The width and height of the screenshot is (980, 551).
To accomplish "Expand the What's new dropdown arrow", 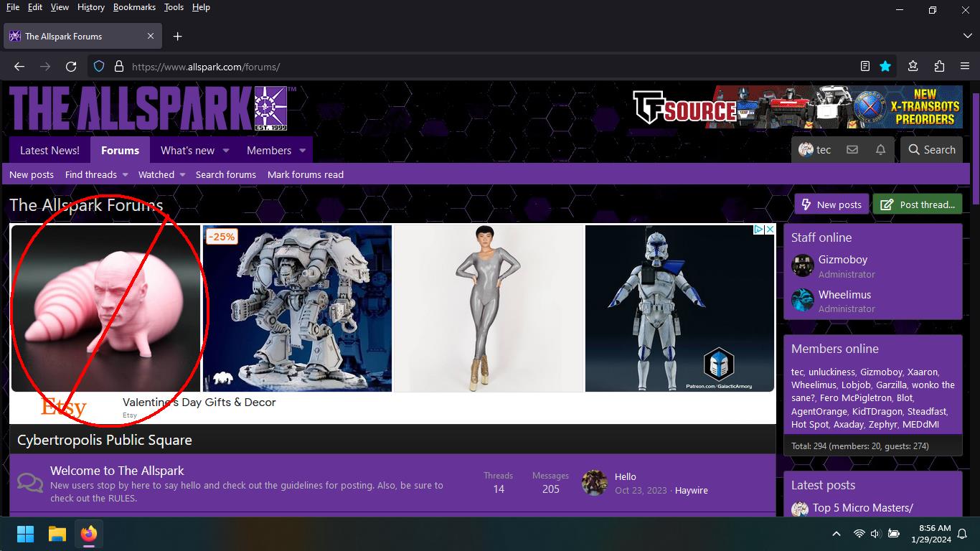I will pos(226,151).
